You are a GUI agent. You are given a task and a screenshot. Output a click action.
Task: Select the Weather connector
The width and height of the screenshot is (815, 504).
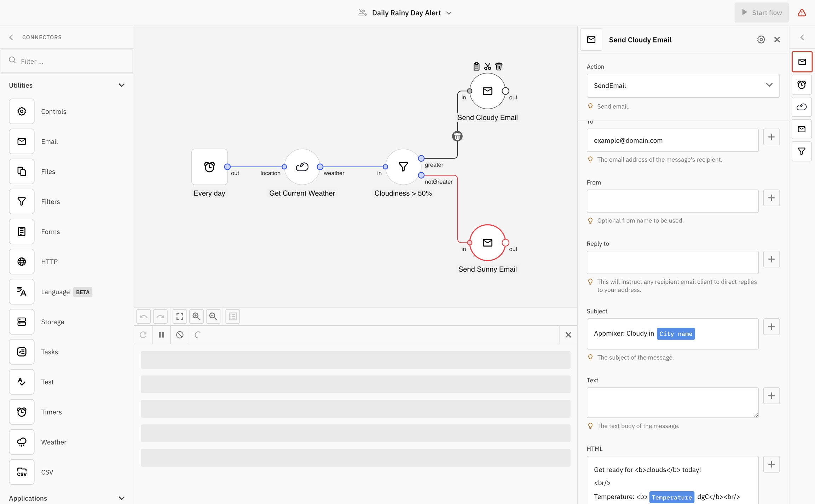[x=22, y=442]
